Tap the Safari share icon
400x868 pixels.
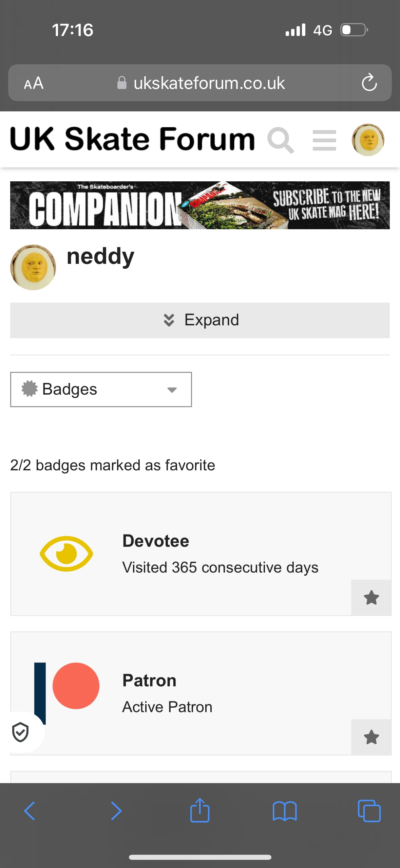coord(200,811)
